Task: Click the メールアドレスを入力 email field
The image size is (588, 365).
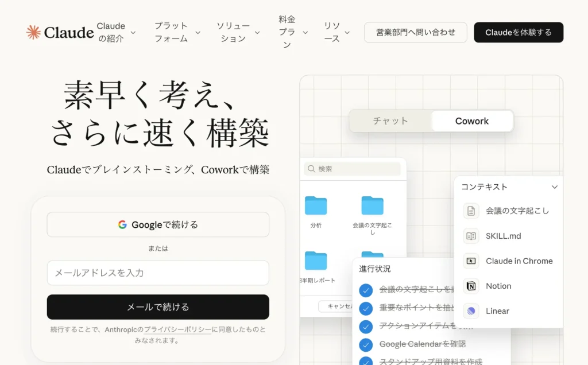Action: click(x=158, y=273)
